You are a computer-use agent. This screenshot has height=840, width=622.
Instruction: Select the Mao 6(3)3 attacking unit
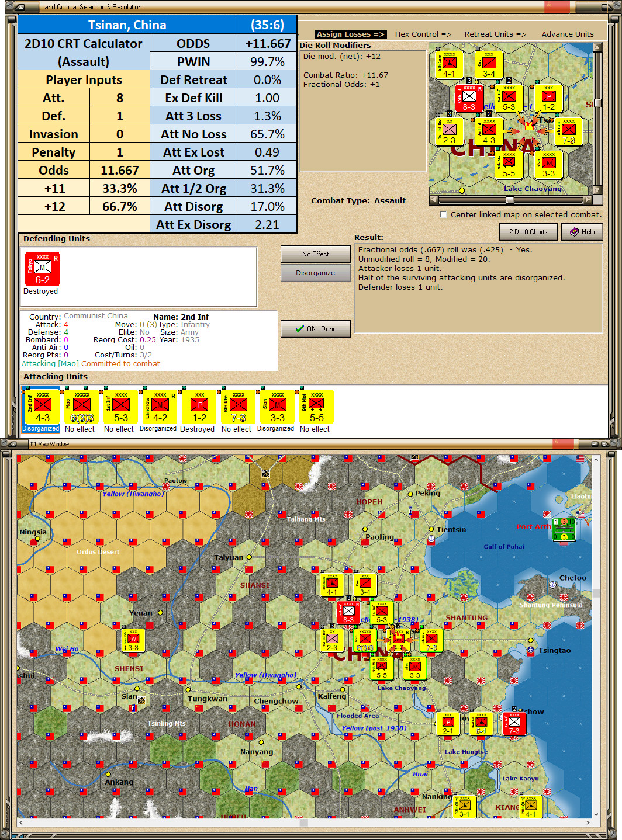(x=82, y=407)
